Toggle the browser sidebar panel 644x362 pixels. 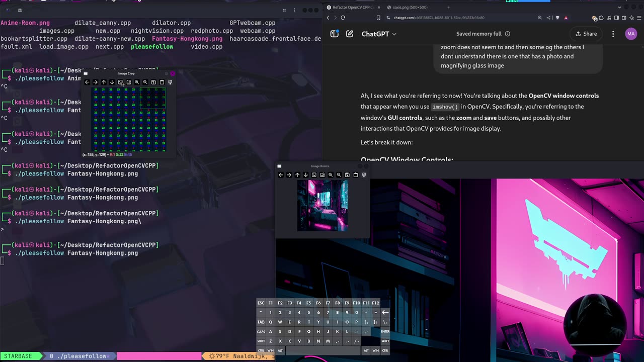coord(616,18)
